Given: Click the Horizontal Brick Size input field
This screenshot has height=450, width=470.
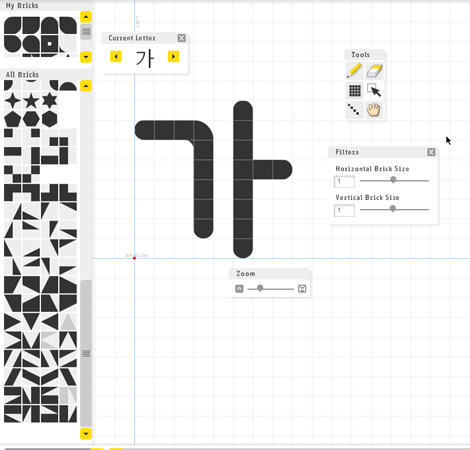Looking at the screenshot, I should (344, 182).
